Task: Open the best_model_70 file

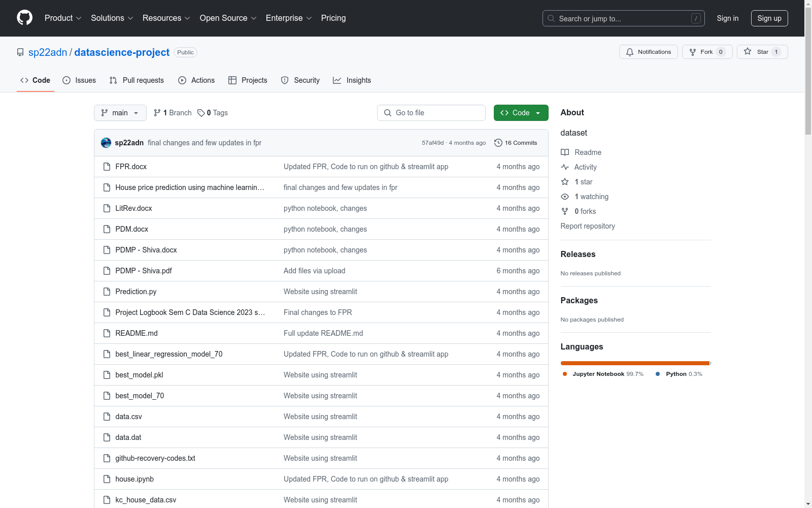Action: (x=140, y=396)
